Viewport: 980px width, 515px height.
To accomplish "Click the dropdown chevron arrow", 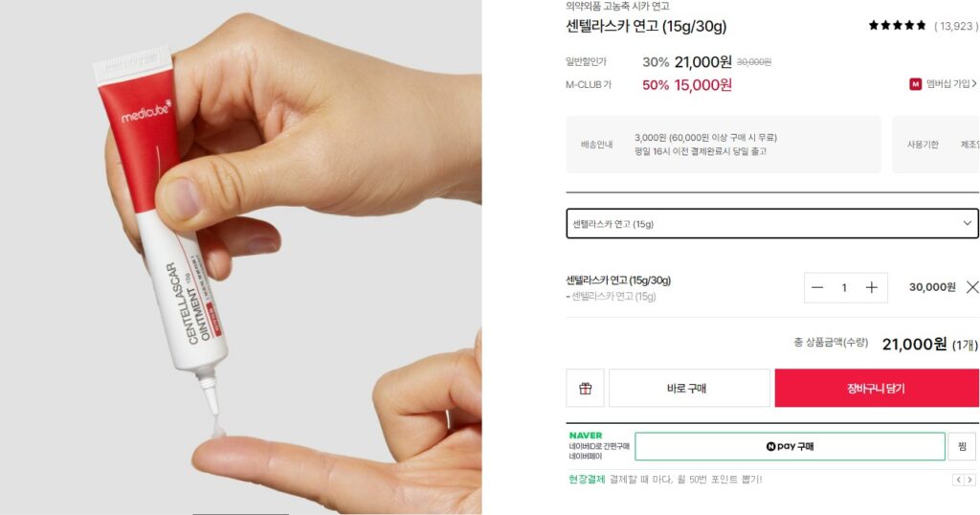I will click(967, 223).
